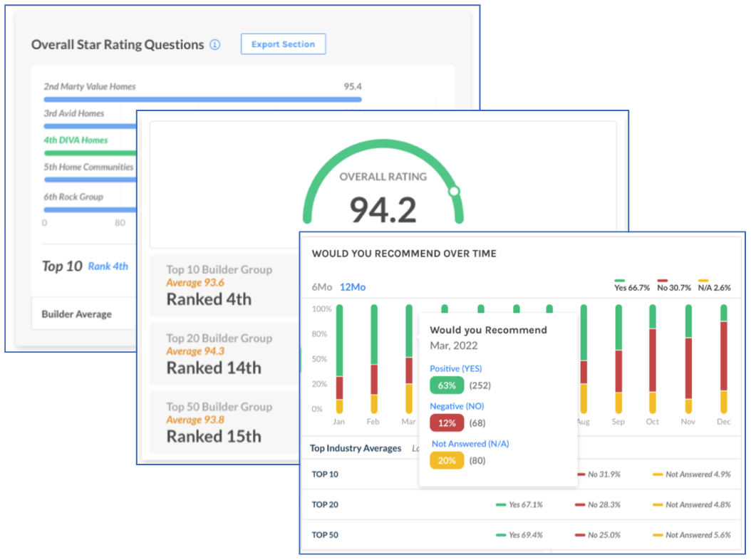Select the yellow 20% badge in the tooltip

click(x=446, y=460)
